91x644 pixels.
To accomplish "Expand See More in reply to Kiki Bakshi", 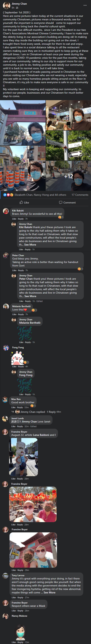I will 30,244.
